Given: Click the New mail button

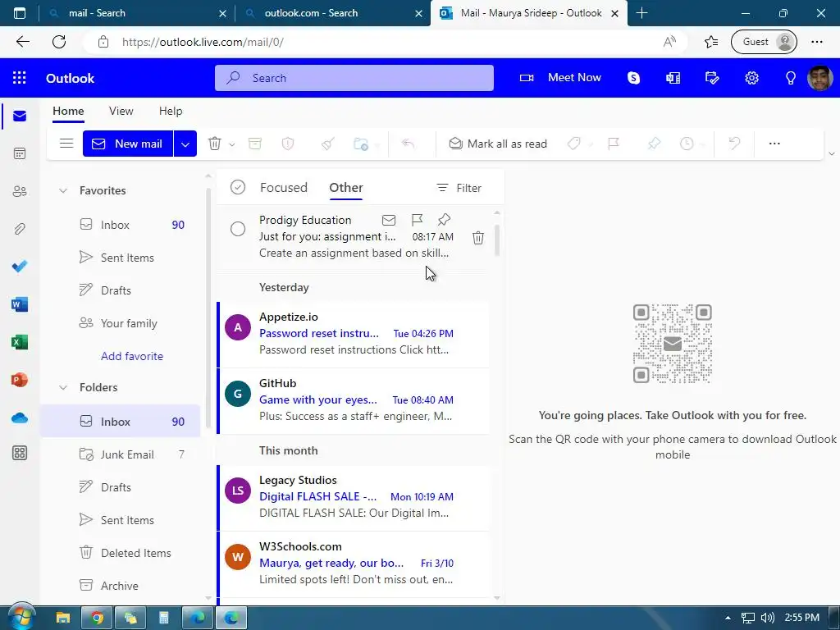Looking at the screenshot, I should [x=128, y=144].
